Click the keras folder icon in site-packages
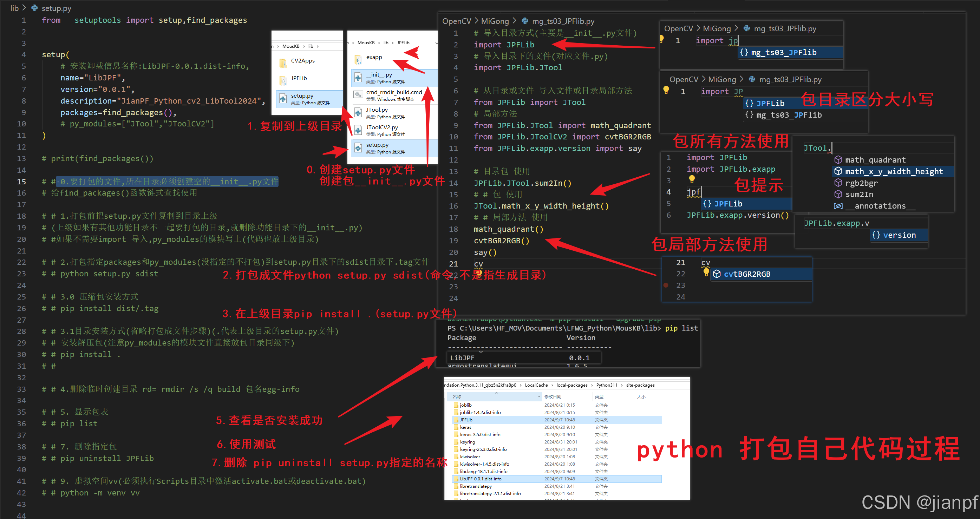 point(456,427)
